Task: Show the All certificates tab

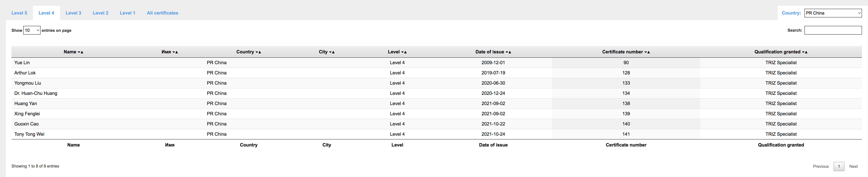Action: coord(162,13)
